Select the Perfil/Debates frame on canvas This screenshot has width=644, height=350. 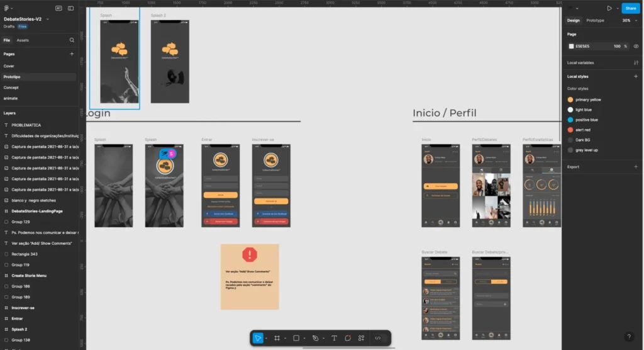[491, 186]
